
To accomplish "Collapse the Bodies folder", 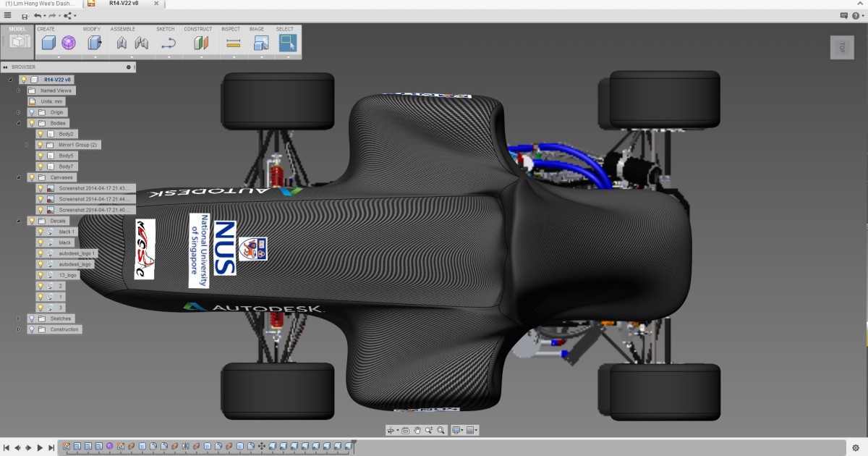I will (x=19, y=123).
